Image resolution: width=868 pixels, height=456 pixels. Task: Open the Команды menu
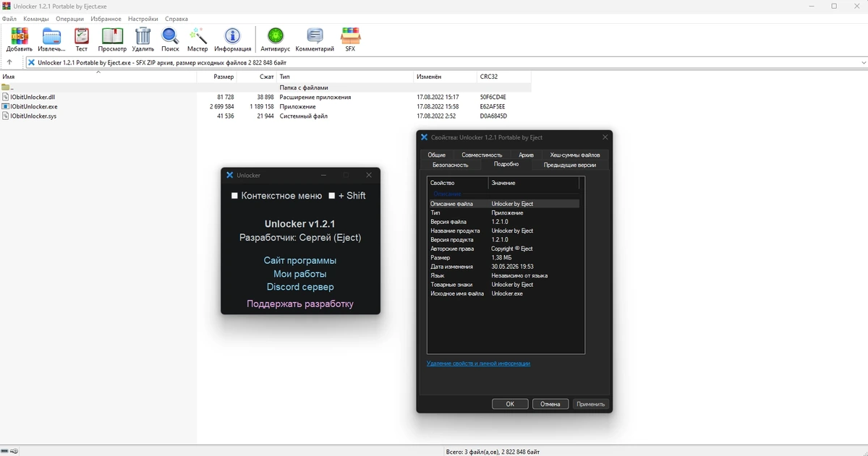coord(36,19)
